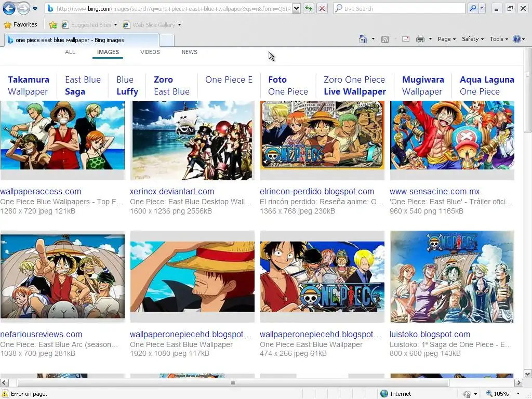
Task: Open the Favorites star button
Action: (x=20, y=24)
